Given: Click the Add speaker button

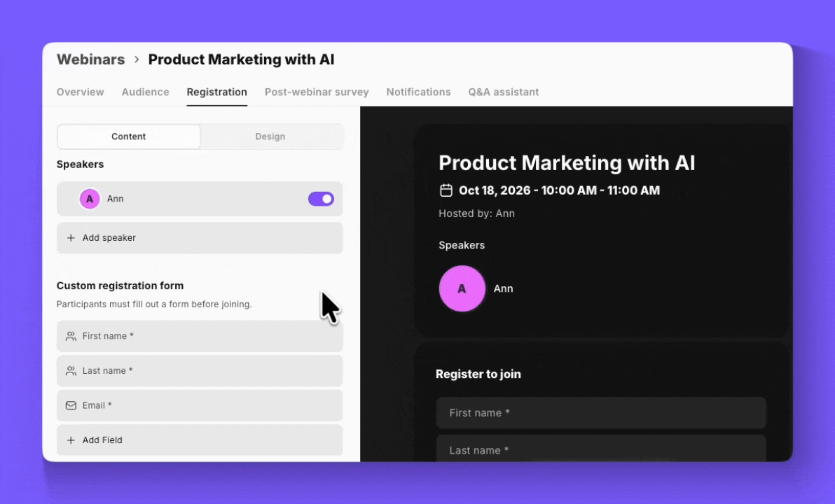Looking at the screenshot, I should (200, 238).
